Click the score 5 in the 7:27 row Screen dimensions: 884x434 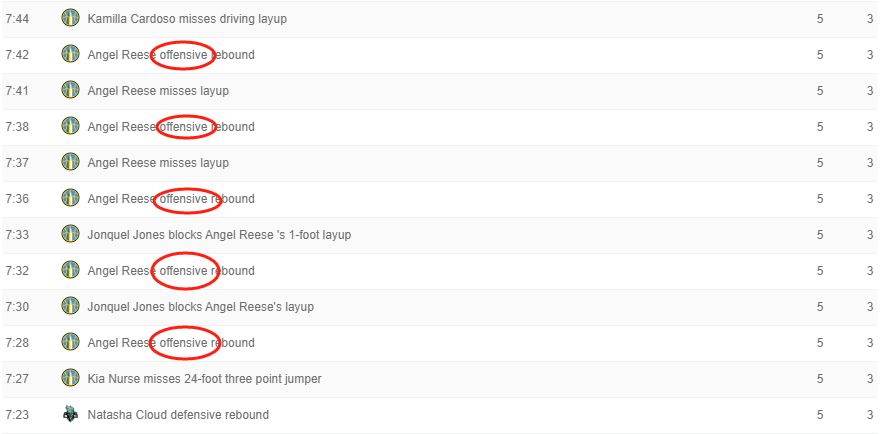(x=820, y=379)
